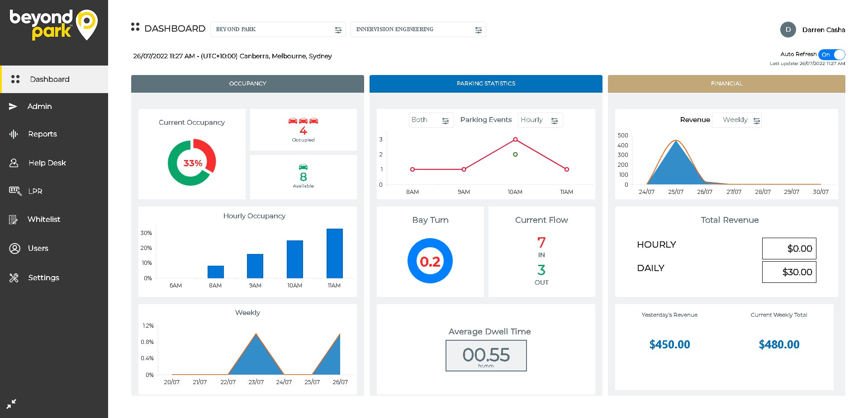Click the 25/07 revenue peak in chart

click(676, 141)
